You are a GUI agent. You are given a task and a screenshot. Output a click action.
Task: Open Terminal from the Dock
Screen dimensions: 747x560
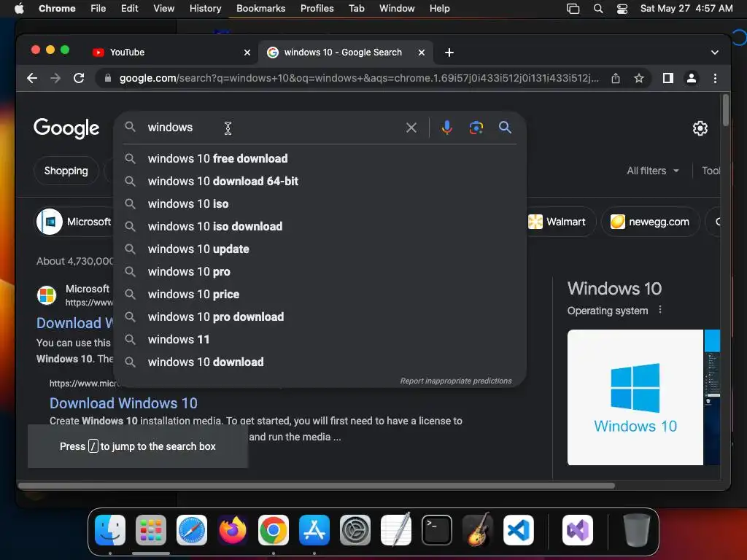click(437, 530)
